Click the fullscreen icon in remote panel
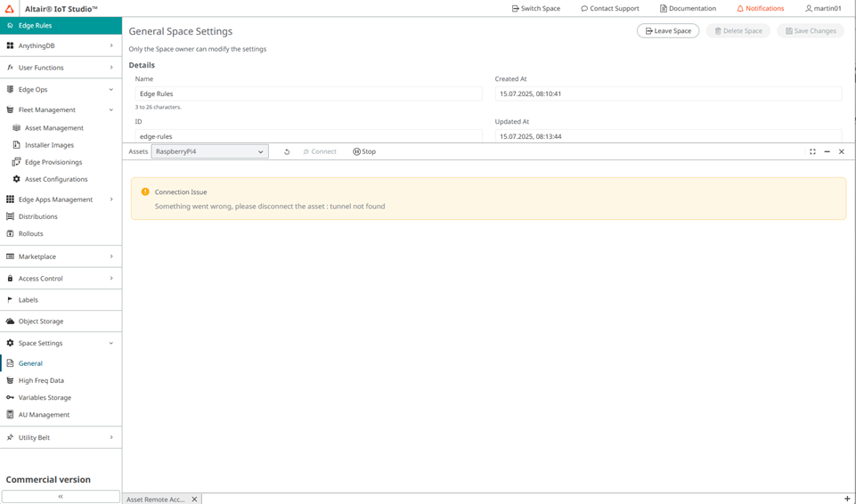Screen dimensions: 856x504 click(812, 152)
